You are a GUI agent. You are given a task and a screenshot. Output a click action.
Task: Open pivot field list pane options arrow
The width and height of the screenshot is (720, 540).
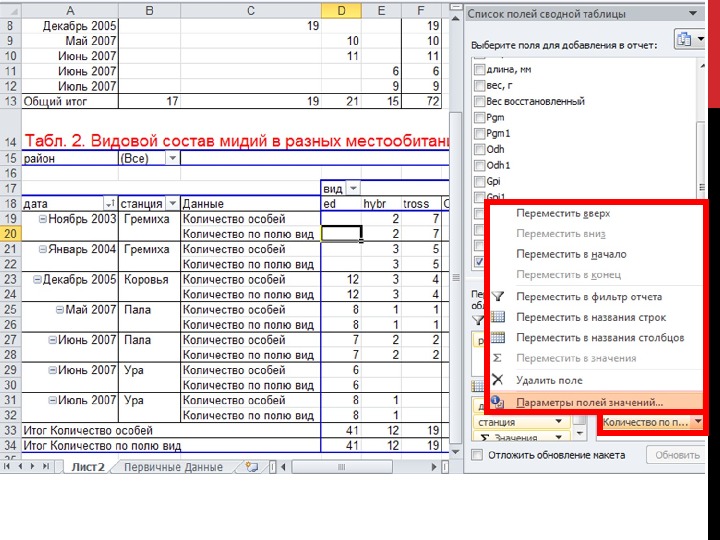point(693,14)
